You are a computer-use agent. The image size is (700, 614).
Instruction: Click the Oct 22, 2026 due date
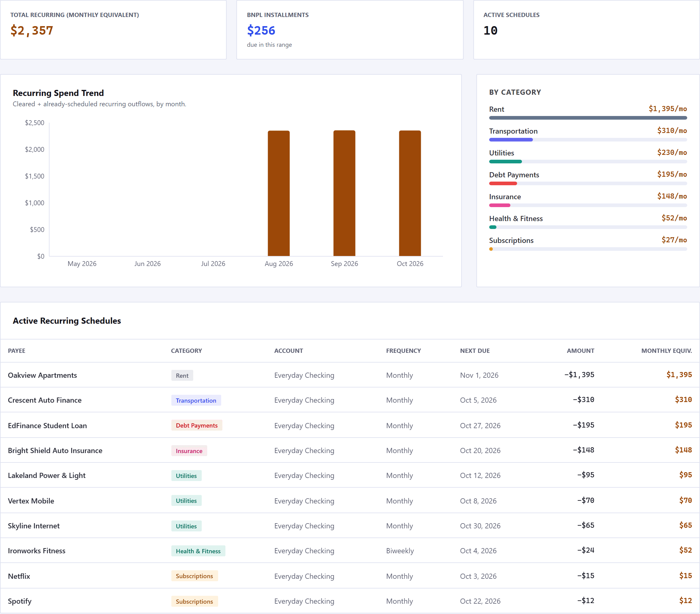[x=480, y=601]
